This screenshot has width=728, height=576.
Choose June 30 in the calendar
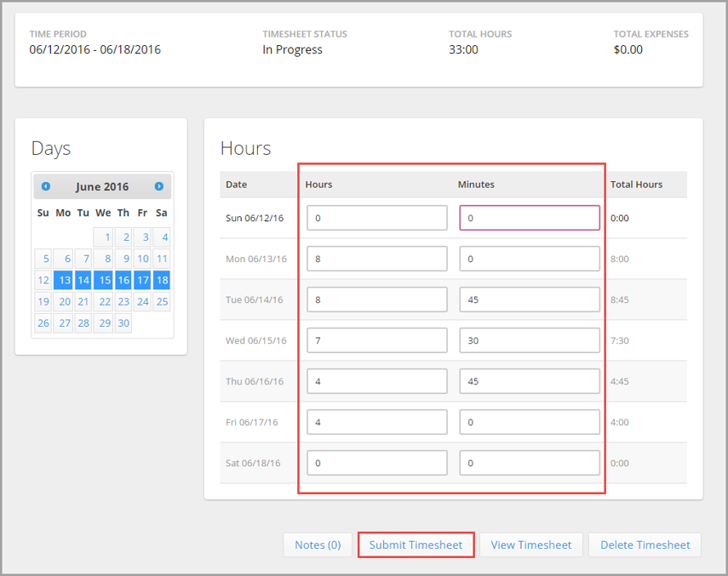coord(123,322)
